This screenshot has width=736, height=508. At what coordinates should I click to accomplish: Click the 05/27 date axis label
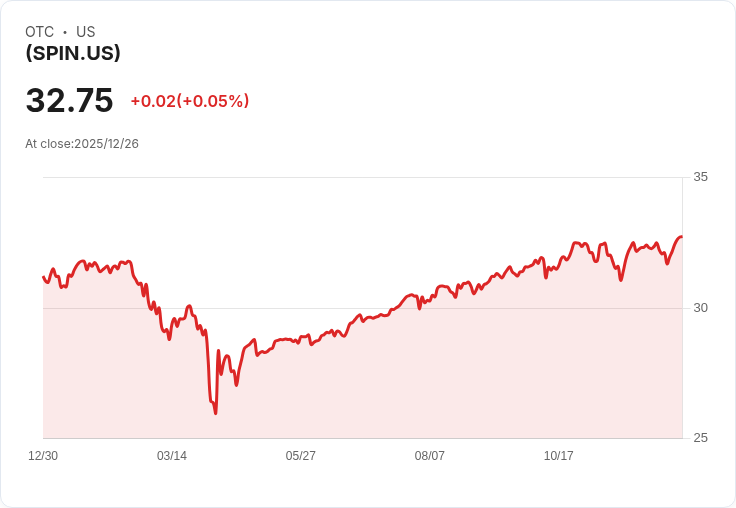301,456
